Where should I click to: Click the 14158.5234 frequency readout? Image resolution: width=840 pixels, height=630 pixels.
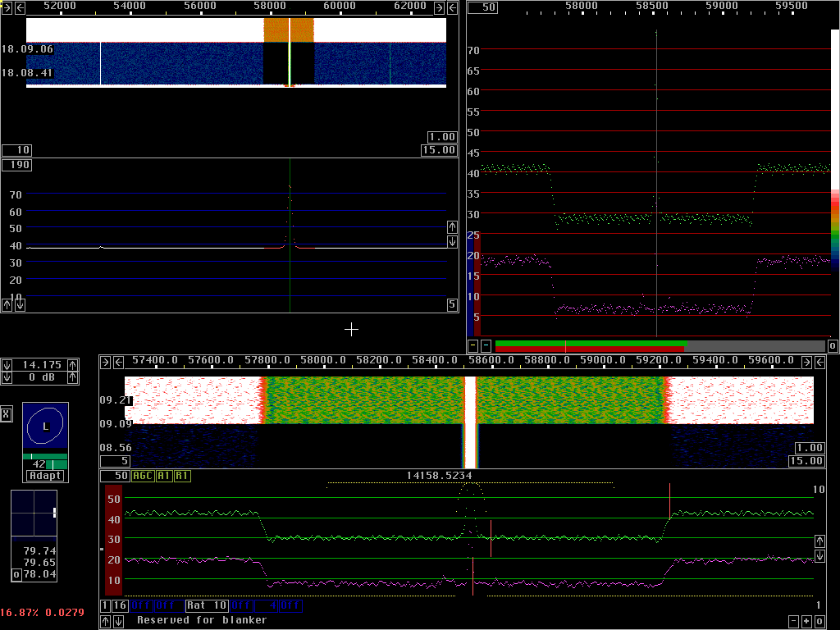pos(440,476)
